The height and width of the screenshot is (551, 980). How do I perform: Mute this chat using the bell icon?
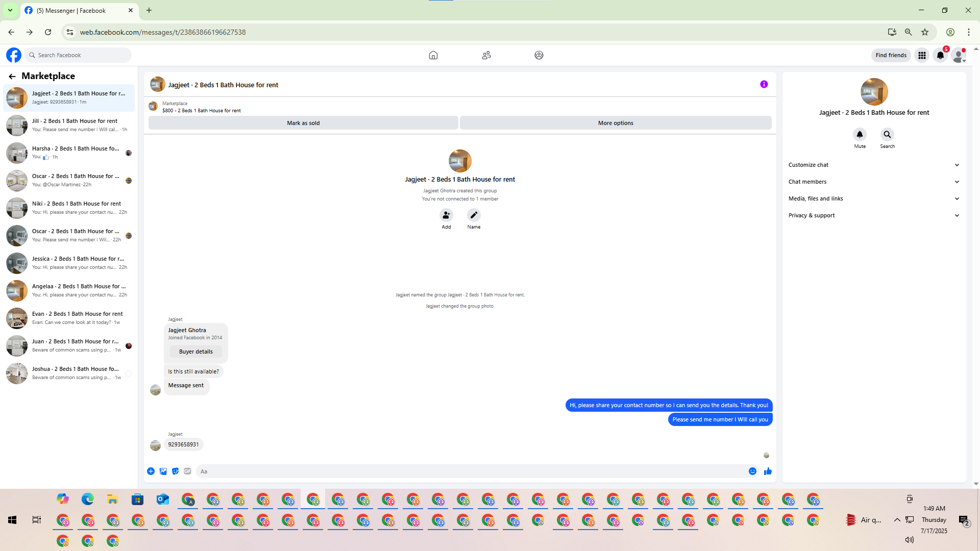(x=860, y=135)
